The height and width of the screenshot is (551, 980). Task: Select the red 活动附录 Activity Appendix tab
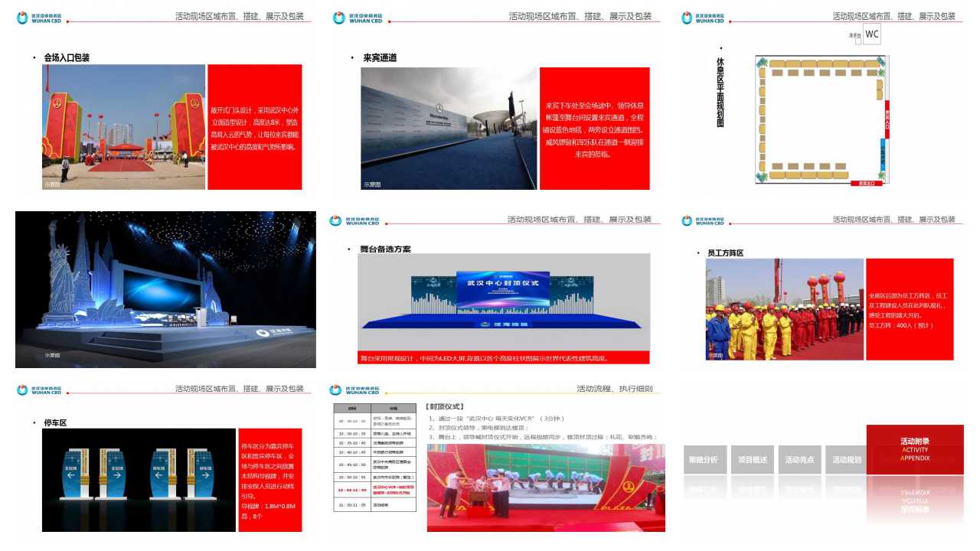[915, 450]
